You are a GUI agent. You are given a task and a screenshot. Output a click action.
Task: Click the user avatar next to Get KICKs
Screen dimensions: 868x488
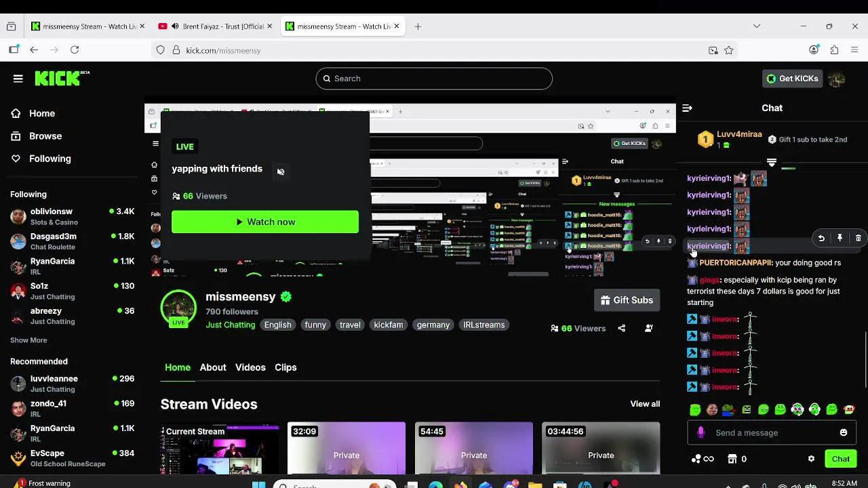coord(836,79)
